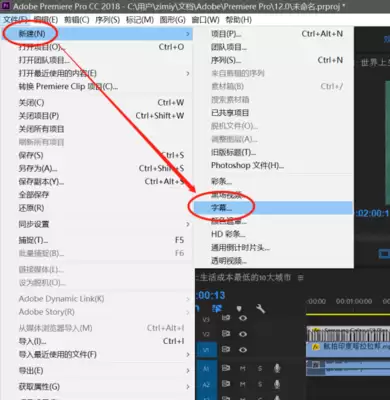The image size is (390, 400).
Task: Choose 序列(S)... with Ctrl+N shortcut
Action: [x=273, y=60]
